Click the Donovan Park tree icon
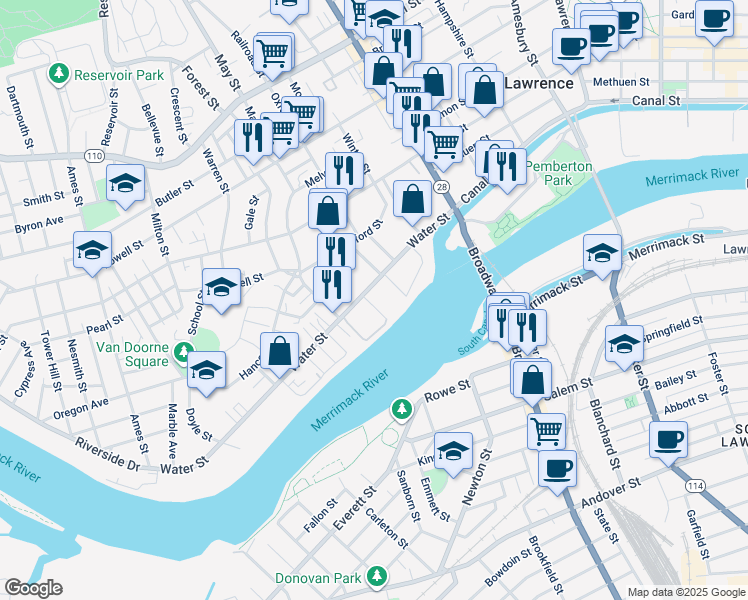Image resolution: width=748 pixels, height=600 pixels. click(x=377, y=576)
